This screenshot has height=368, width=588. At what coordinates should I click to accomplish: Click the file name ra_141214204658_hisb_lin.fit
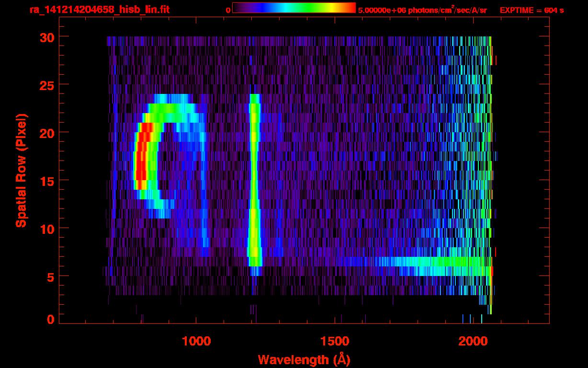99,10
